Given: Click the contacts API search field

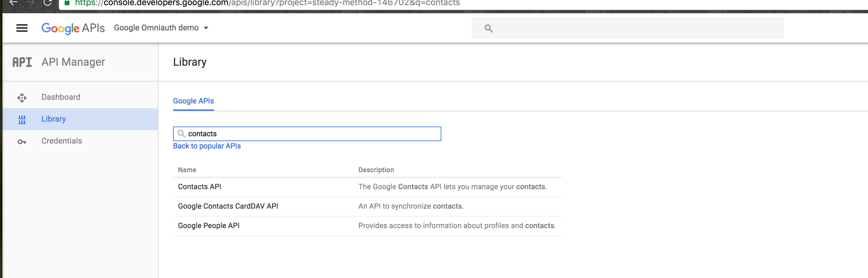Looking at the screenshot, I should tap(307, 134).
